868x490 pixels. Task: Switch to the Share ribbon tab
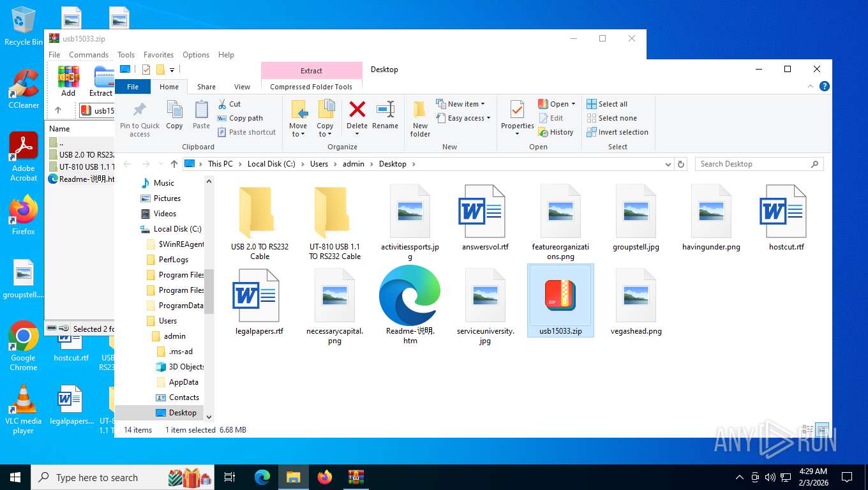pyautogui.click(x=206, y=87)
